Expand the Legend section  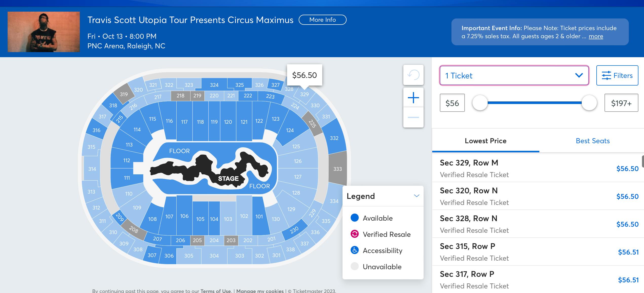point(416,196)
